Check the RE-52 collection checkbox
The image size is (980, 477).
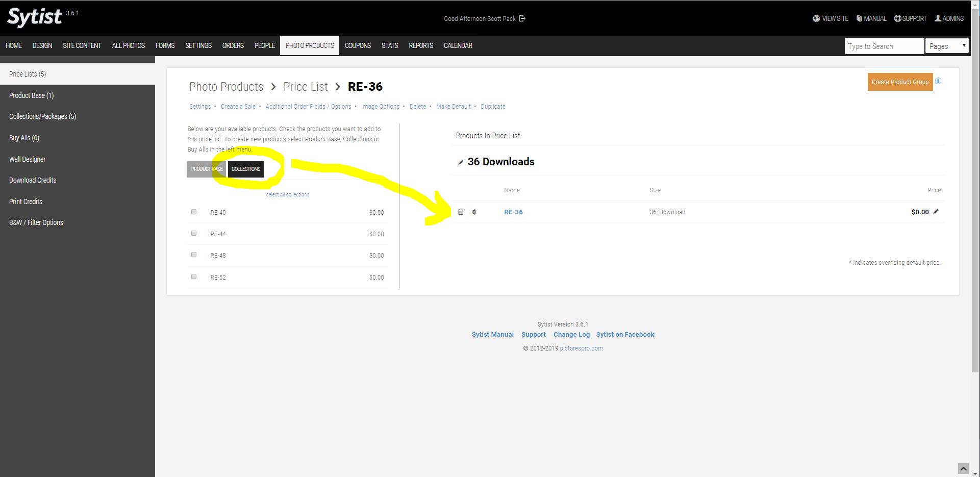pyautogui.click(x=194, y=277)
